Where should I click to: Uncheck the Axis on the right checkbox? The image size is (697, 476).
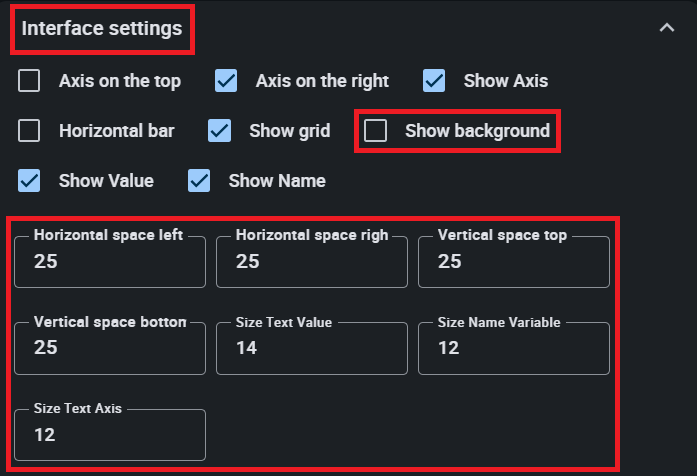pyautogui.click(x=227, y=81)
